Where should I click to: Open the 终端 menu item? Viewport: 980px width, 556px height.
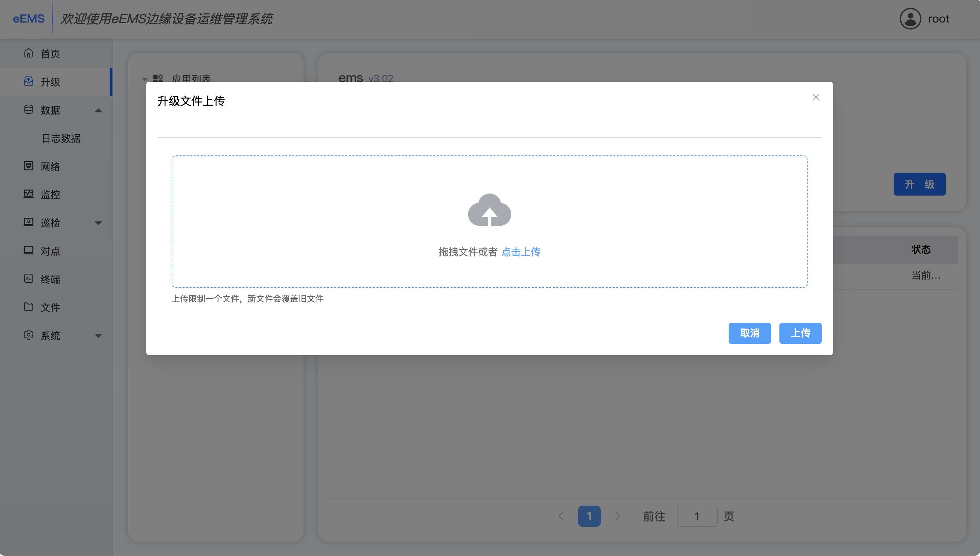(x=56, y=279)
